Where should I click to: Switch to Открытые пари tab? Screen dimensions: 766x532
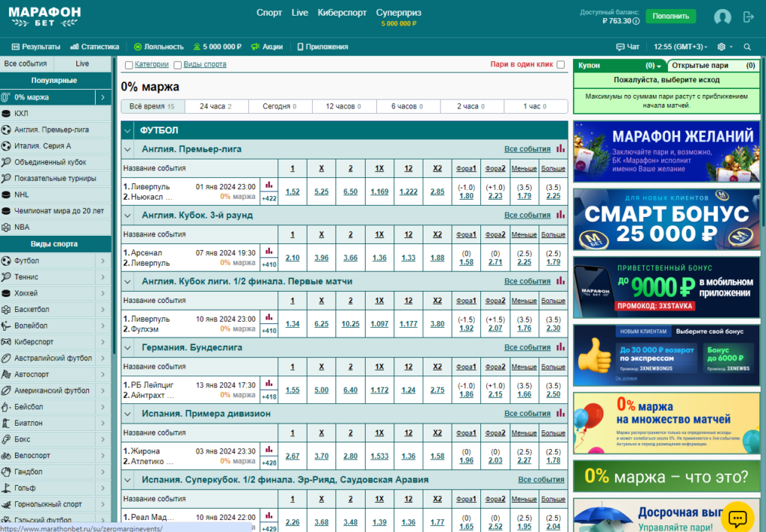click(x=713, y=65)
